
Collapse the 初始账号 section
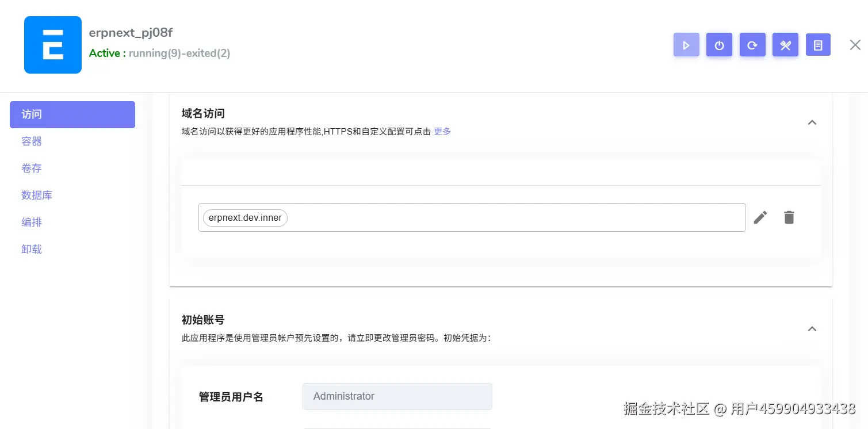click(812, 329)
